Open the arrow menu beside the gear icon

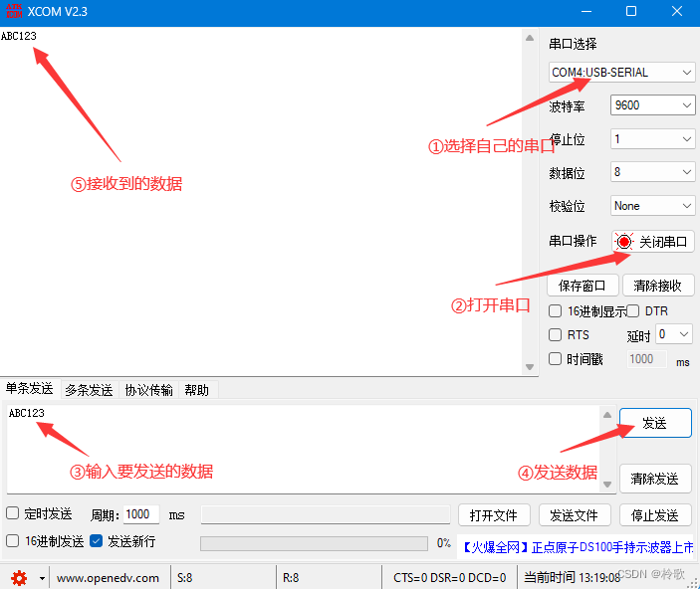[42, 578]
